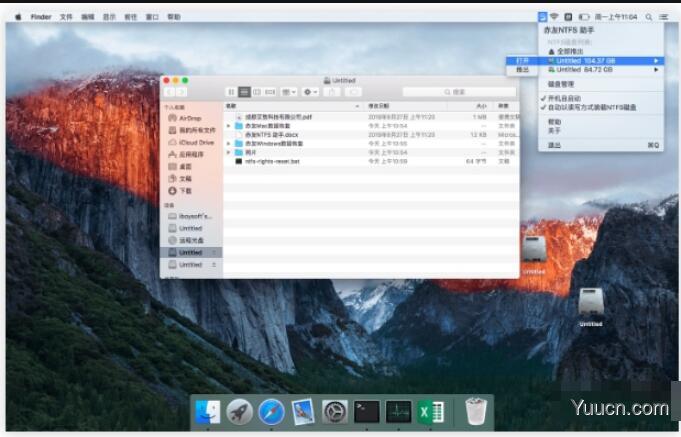Screen dimensions: 681x437
Task: Toggle 自动以读写方式挂载NTFS磁盘 option
Action: coord(588,107)
